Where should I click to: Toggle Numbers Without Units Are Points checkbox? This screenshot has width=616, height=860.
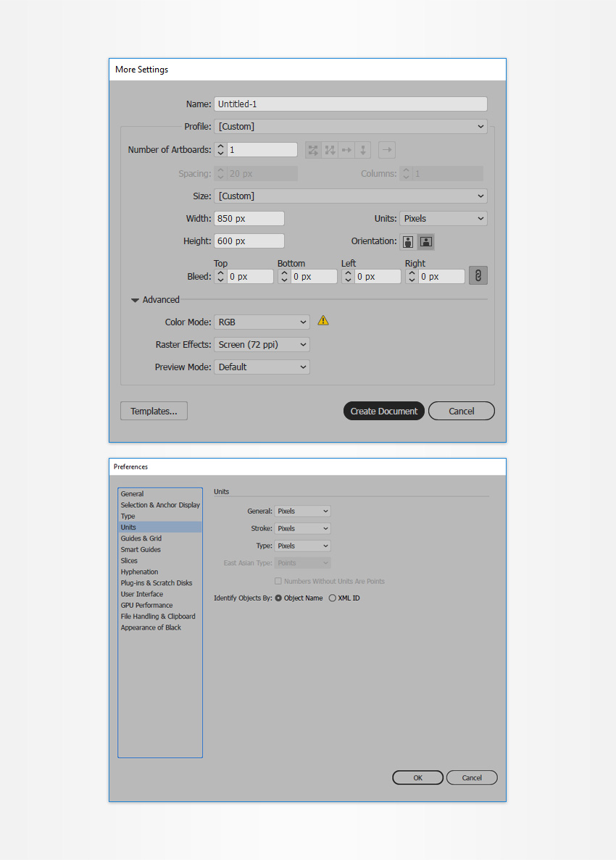pos(278,581)
